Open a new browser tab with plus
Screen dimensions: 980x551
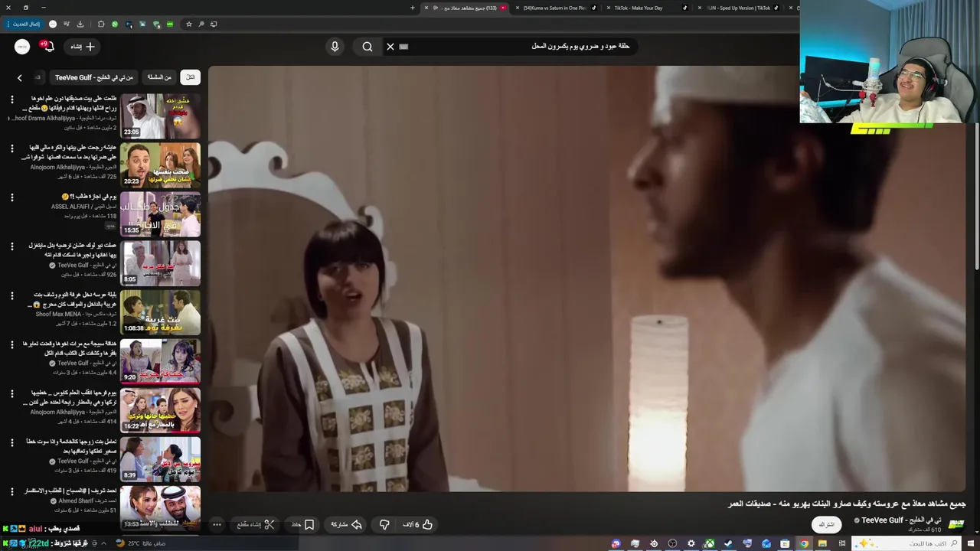click(412, 8)
